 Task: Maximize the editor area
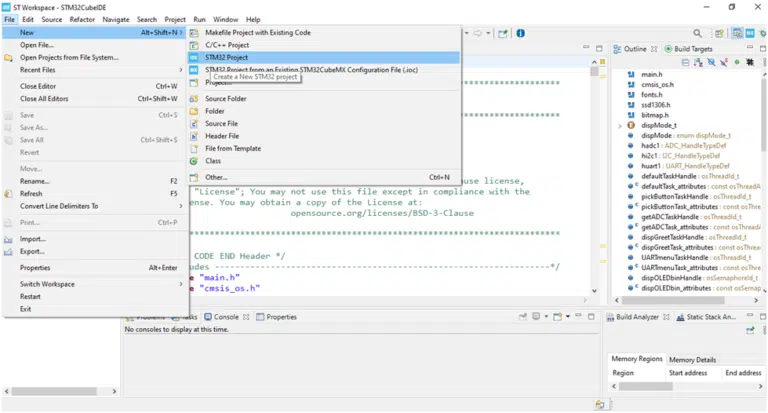point(599,48)
